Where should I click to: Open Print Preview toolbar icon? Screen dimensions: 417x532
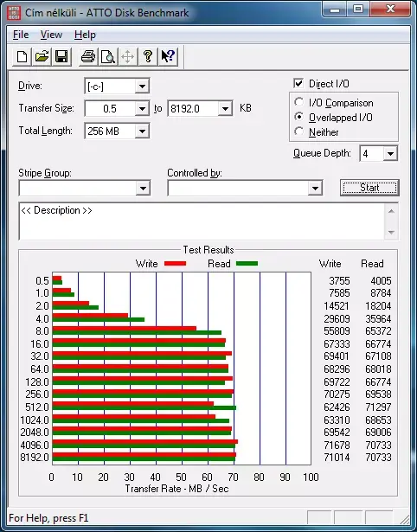pos(108,56)
